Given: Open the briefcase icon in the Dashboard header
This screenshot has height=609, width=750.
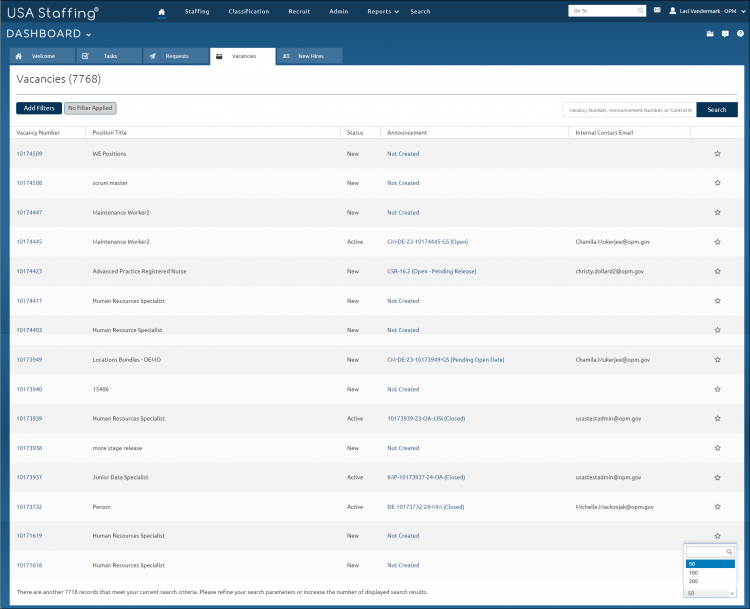Looking at the screenshot, I should click(710, 33).
